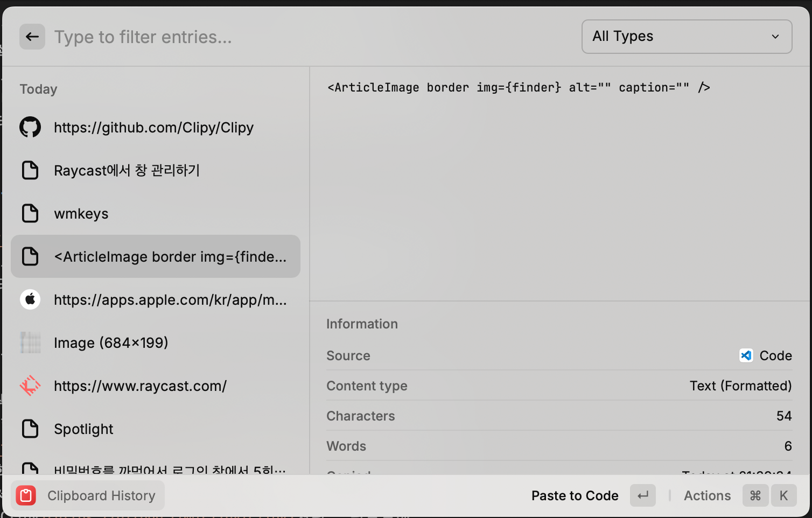Click the command key badge near Actions
The width and height of the screenshot is (812, 518).
[x=755, y=495]
